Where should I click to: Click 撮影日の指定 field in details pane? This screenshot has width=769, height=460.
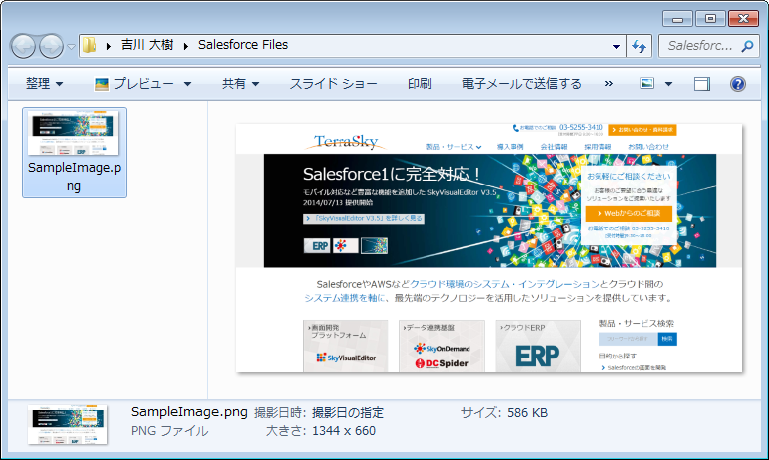click(x=348, y=412)
